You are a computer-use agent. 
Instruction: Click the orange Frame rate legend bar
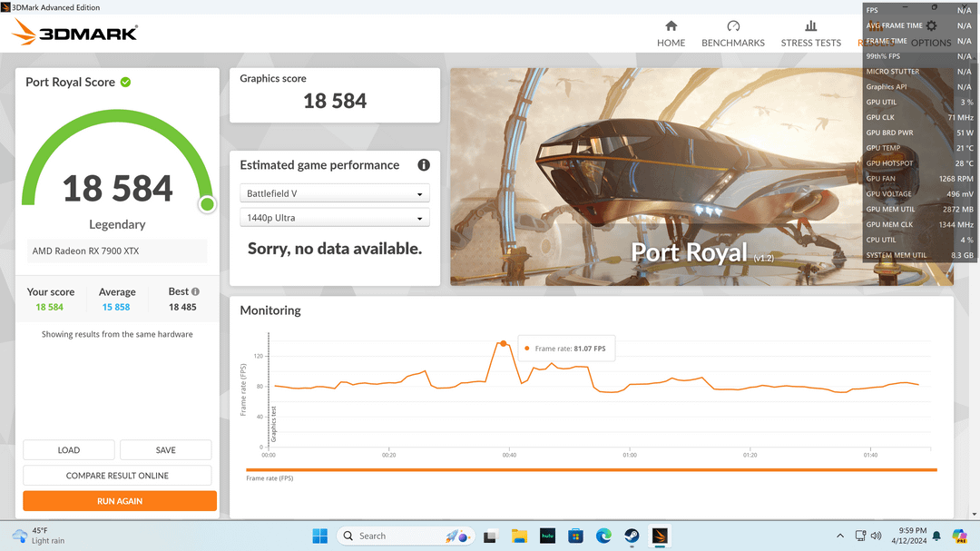592,469
